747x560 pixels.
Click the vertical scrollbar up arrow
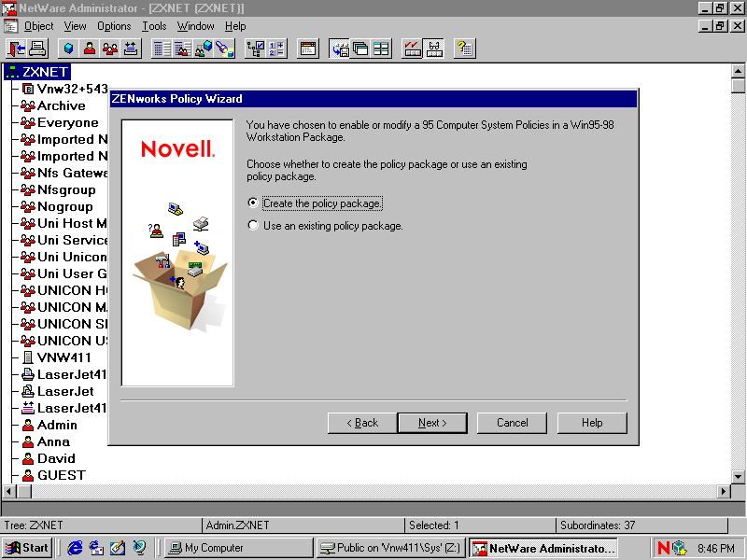tap(738, 72)
